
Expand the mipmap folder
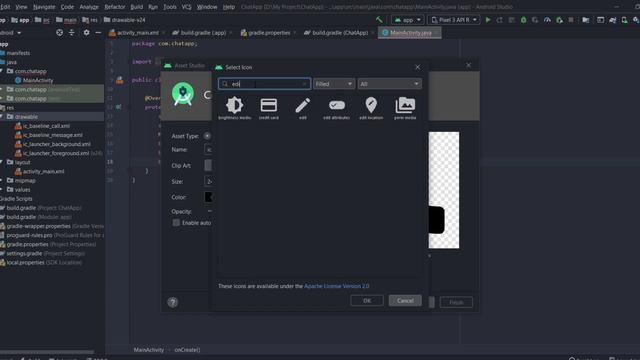click(2, 180)
